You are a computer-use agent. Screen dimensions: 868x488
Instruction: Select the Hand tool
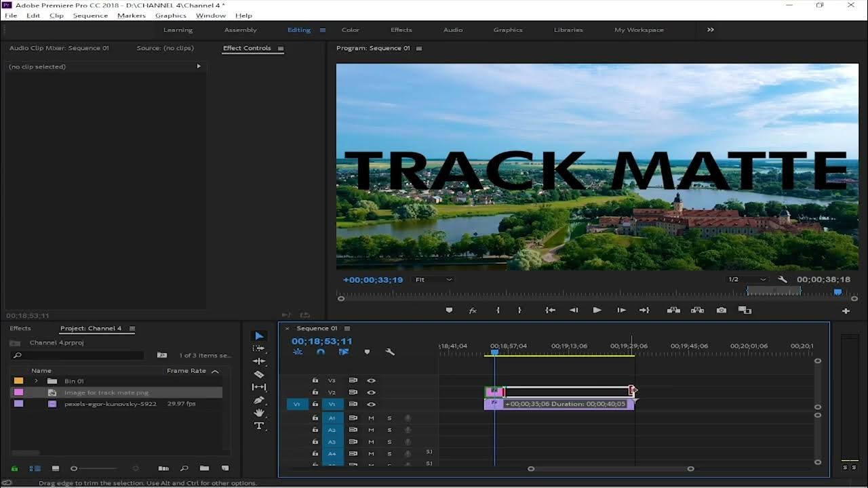coord(259,413)
